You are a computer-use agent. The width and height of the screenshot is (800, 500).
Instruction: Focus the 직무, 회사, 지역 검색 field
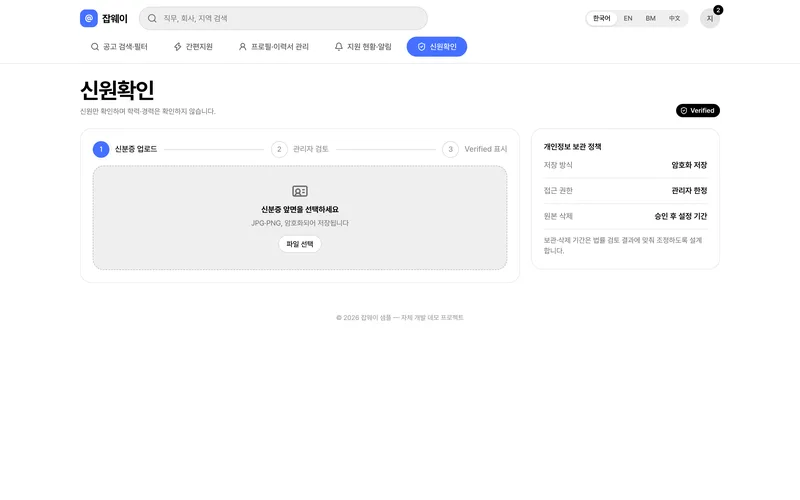tap(283, 18)
